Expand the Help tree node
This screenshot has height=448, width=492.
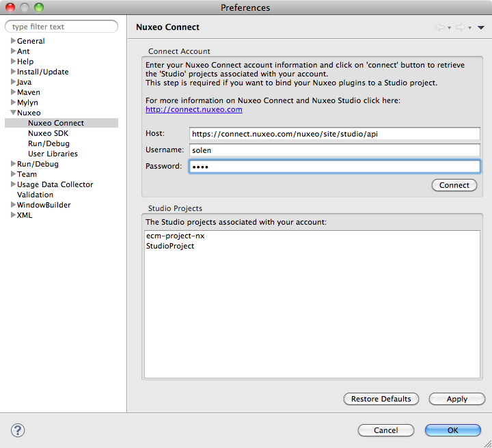[13, 61]
